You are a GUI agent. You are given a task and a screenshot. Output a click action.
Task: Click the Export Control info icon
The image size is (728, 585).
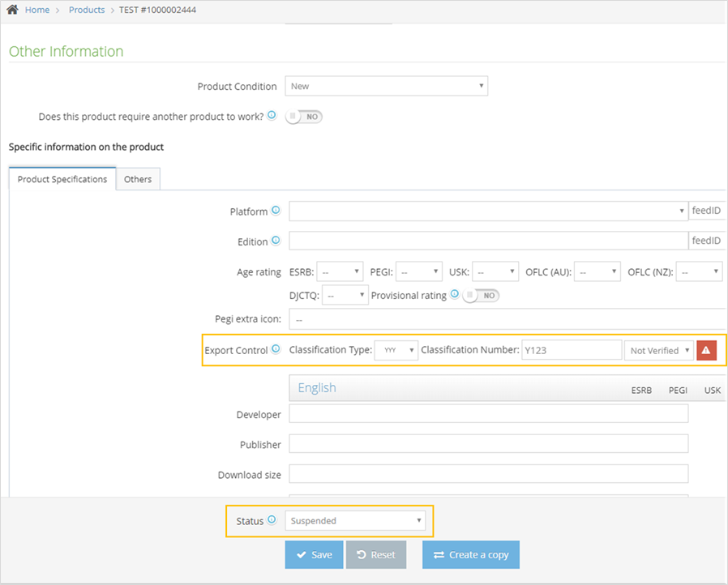(x=276, y=350)
